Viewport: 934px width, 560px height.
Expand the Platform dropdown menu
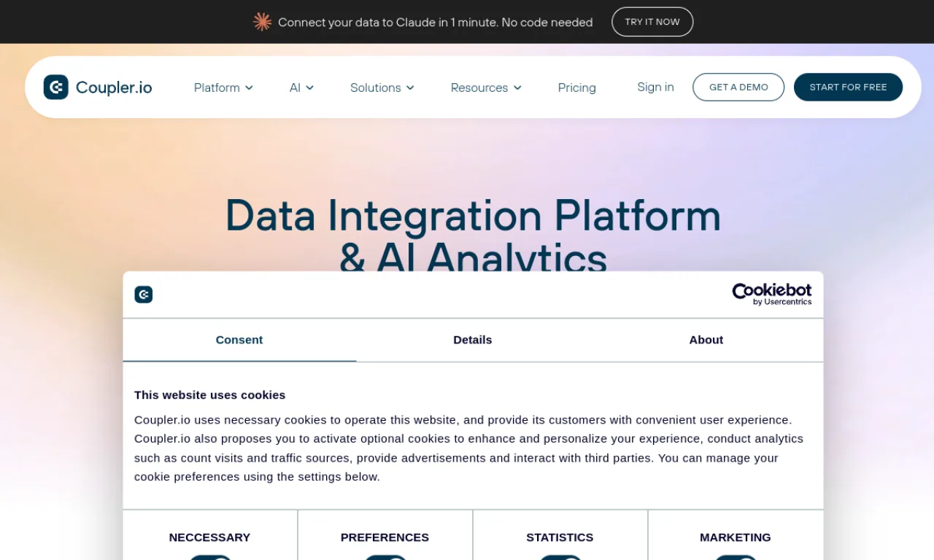pos(223,87)
